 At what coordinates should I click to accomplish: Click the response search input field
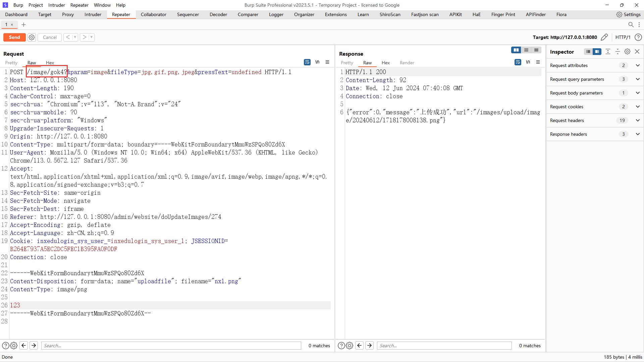coord(444,346)
